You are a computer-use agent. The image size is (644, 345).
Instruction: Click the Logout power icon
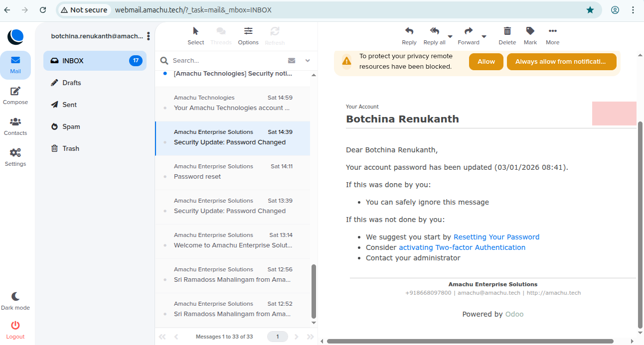[x=15, y=326]
